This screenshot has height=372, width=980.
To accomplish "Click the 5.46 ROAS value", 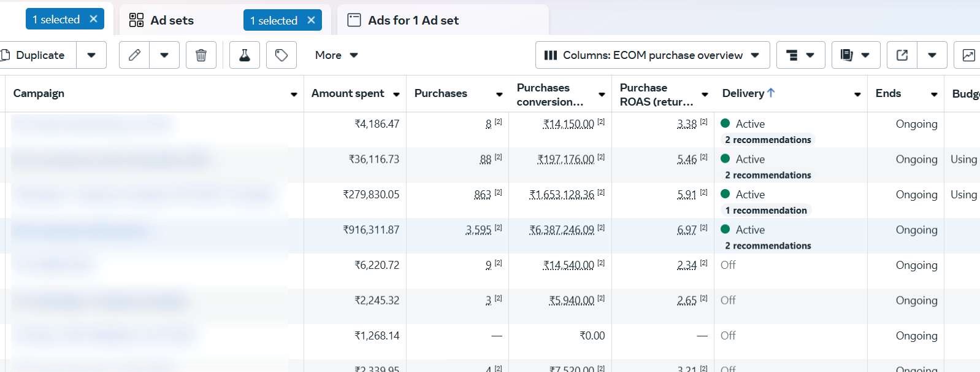I will (686, 160).
